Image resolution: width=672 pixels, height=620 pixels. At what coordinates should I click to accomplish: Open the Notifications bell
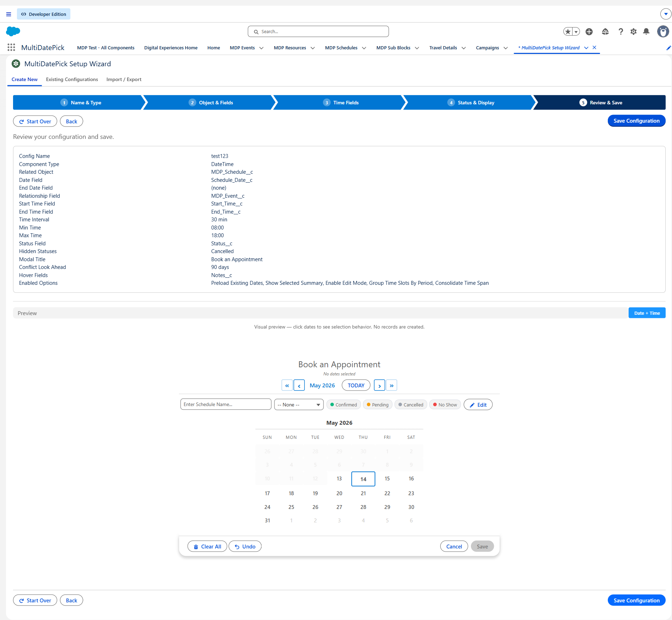coord(646,32)
